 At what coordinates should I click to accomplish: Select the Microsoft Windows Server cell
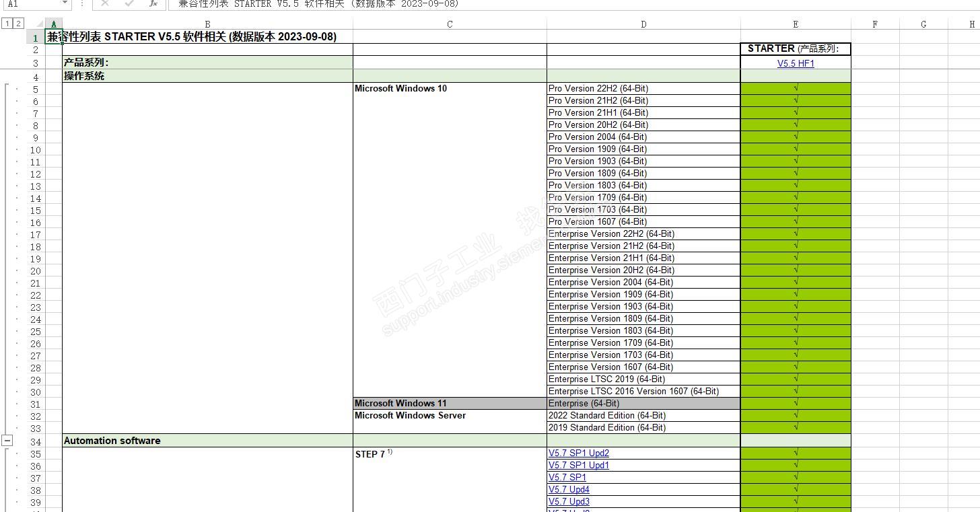tap(450, 416)
